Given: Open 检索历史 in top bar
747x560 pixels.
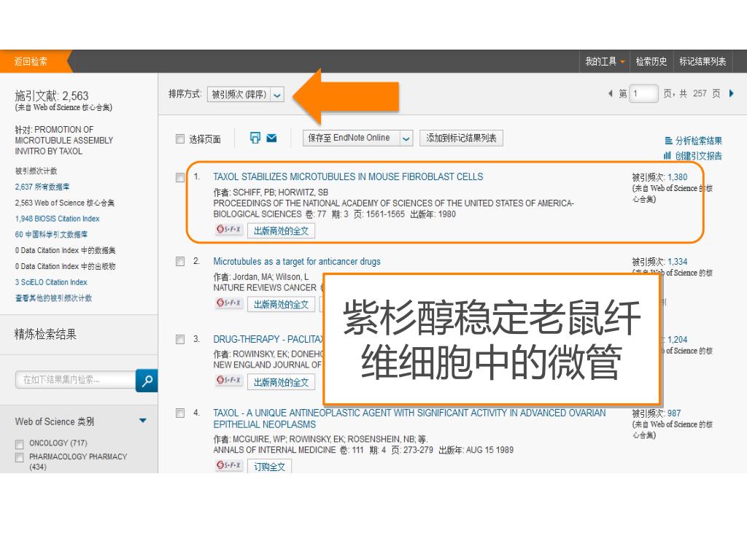Looking at the screenshot, I should (651, 61).
